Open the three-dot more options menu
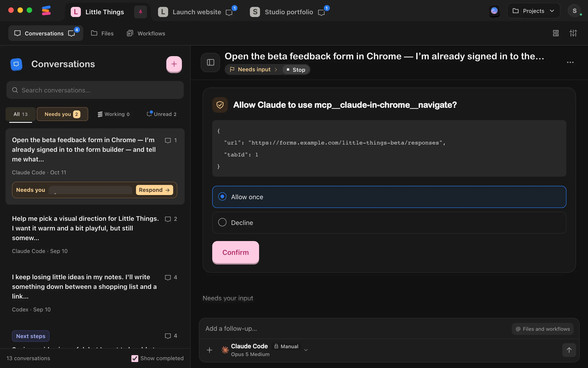Screen dimensions: 588x368 (x=570, y=63)
